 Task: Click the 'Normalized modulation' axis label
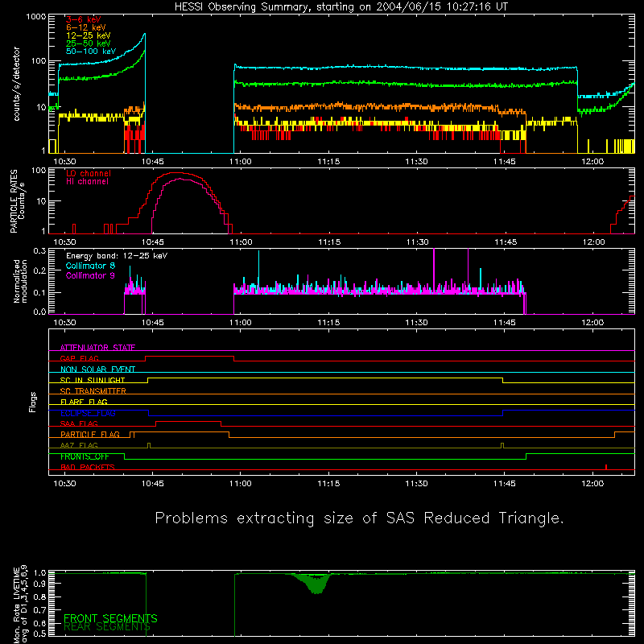pyautogui.click(x=20, y=281)
